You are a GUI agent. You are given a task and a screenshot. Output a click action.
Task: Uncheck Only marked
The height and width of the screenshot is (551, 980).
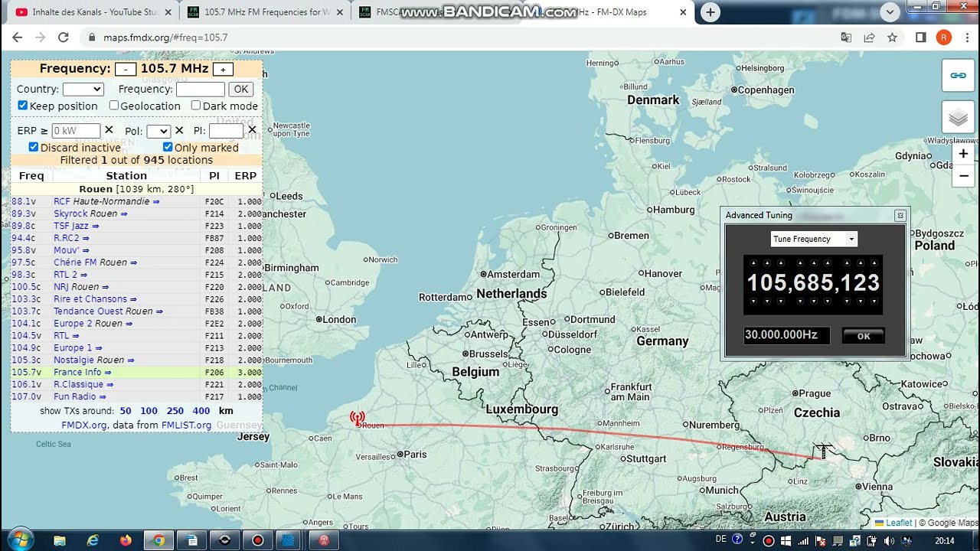168,147
